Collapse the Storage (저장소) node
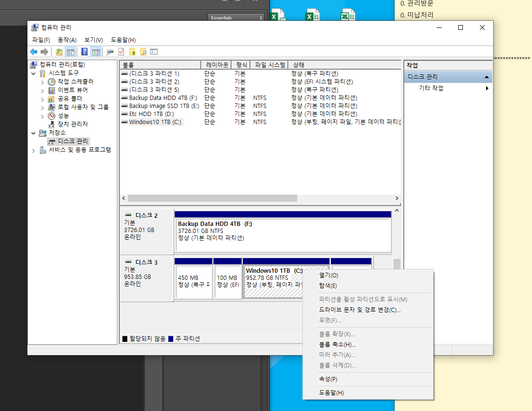This screenshot has width=532, height=411. point(33,133)
